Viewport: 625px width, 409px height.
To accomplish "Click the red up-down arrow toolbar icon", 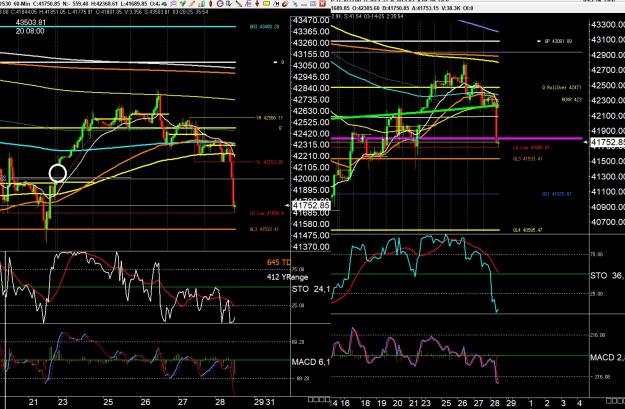I will 257,4.
